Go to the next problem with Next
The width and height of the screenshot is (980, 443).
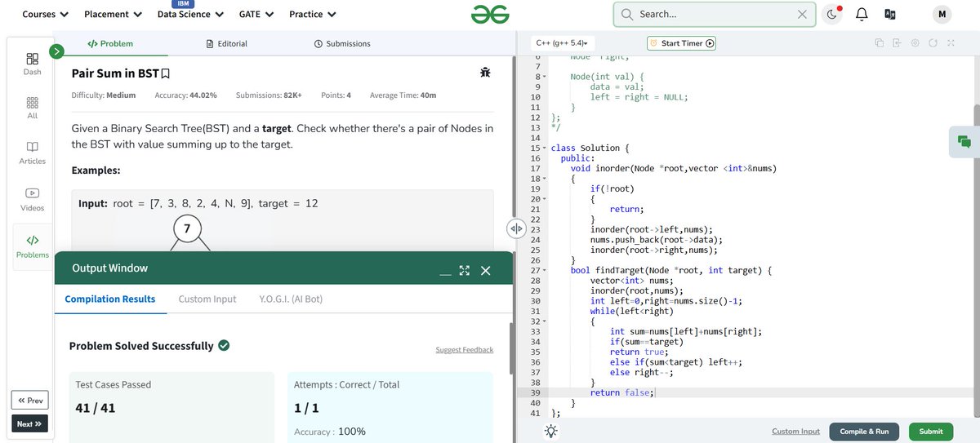point(29,424)
